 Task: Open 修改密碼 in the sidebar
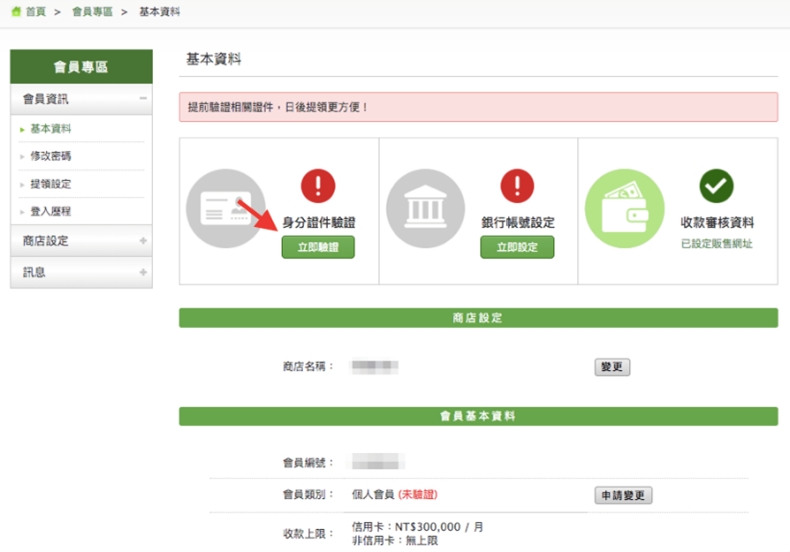point(51,156)
